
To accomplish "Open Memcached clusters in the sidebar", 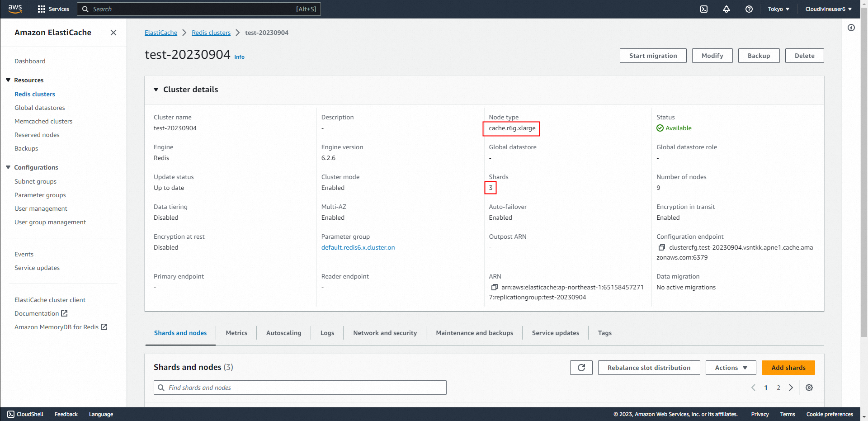I will [43, 121].
